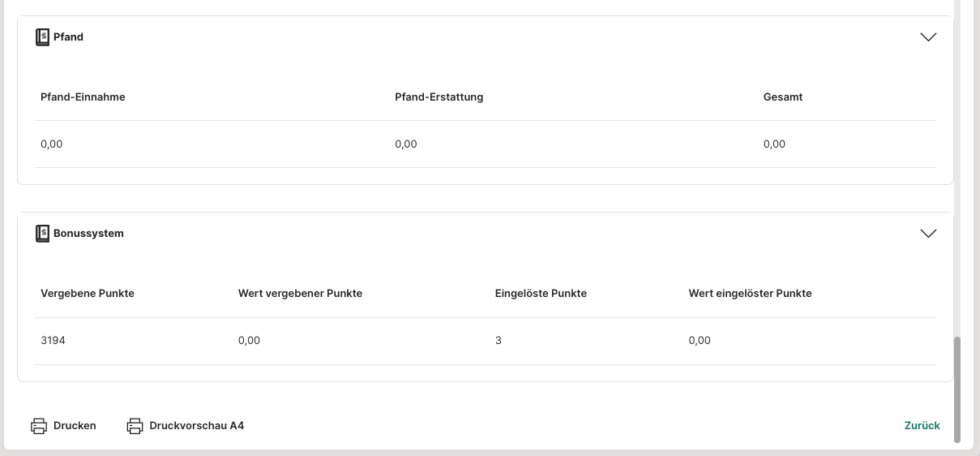This screenshot has width=980, height=456.
Task: Click the Wert eingelöster Punkte header
Action: point(750,294)
